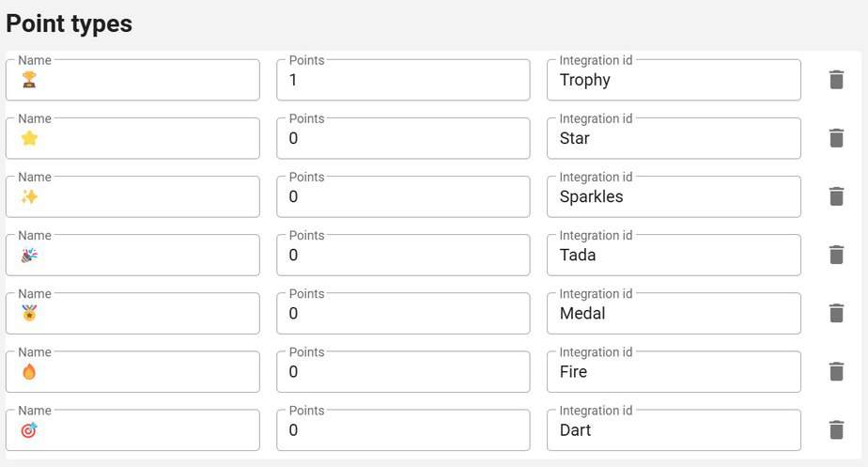Edit the Integration id containing Fire
The height and width of the screenshot is (467, 868).
[674, 372]
